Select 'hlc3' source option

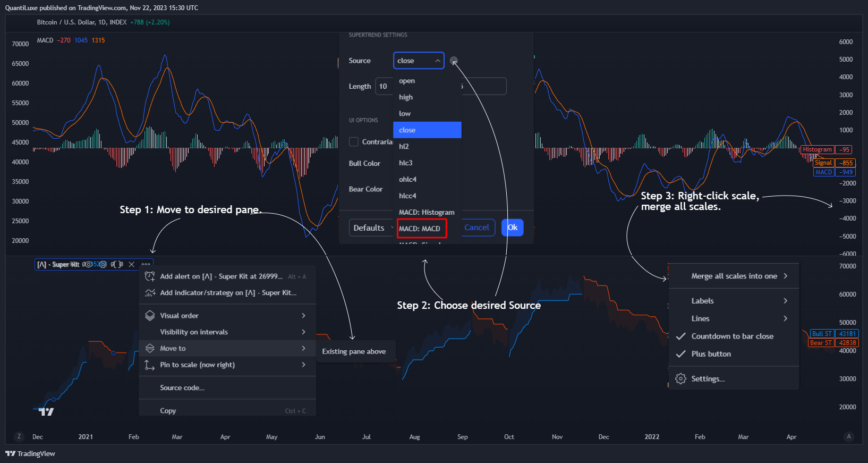click(427, 163)
